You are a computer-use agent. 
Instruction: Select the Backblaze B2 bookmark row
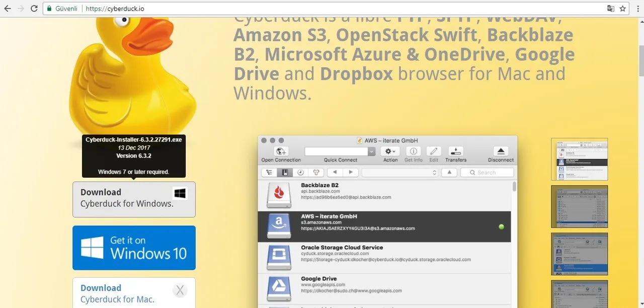384,195
